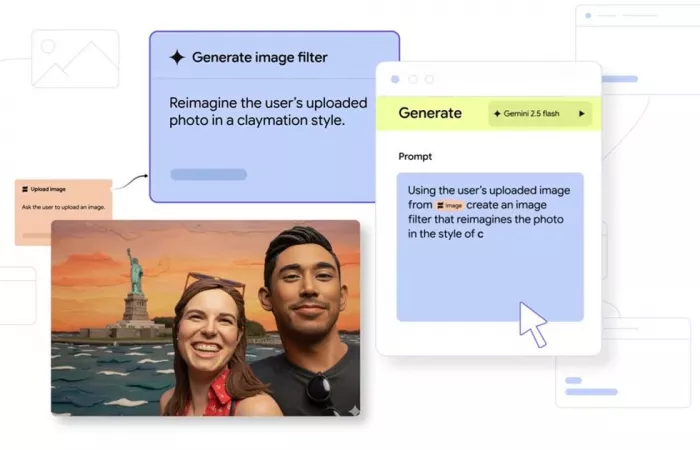
Task: Click the blue pill bar in the filter card
Action: (x=208, y=174)
